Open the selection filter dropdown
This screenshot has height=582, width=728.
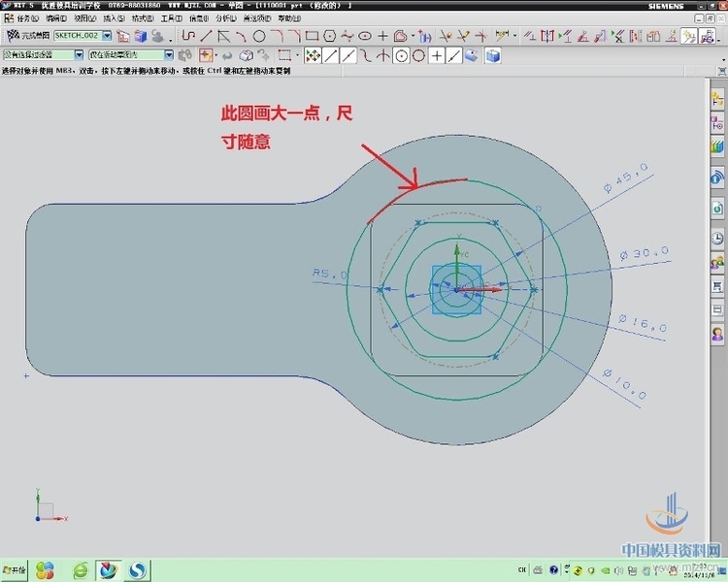click(x=80, y=56)
